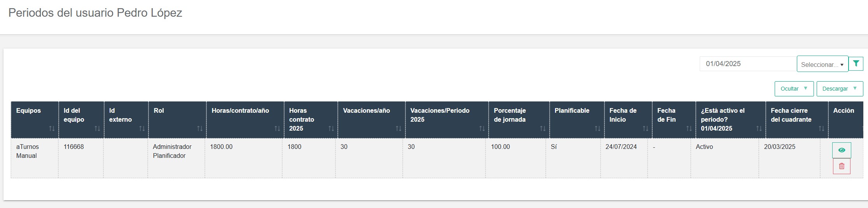This screenshot has height=208, width=868.
Task: Sort by Id externo column header
Action: (x=126, y=120)
